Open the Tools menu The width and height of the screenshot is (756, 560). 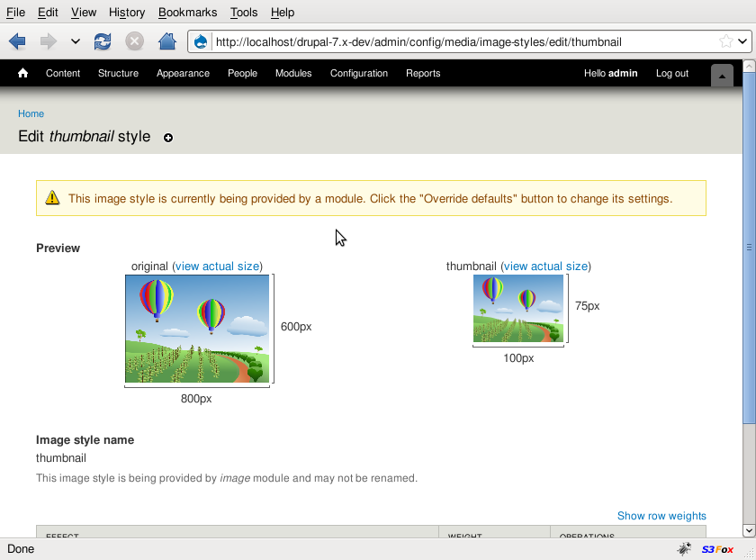click(244, 13)
